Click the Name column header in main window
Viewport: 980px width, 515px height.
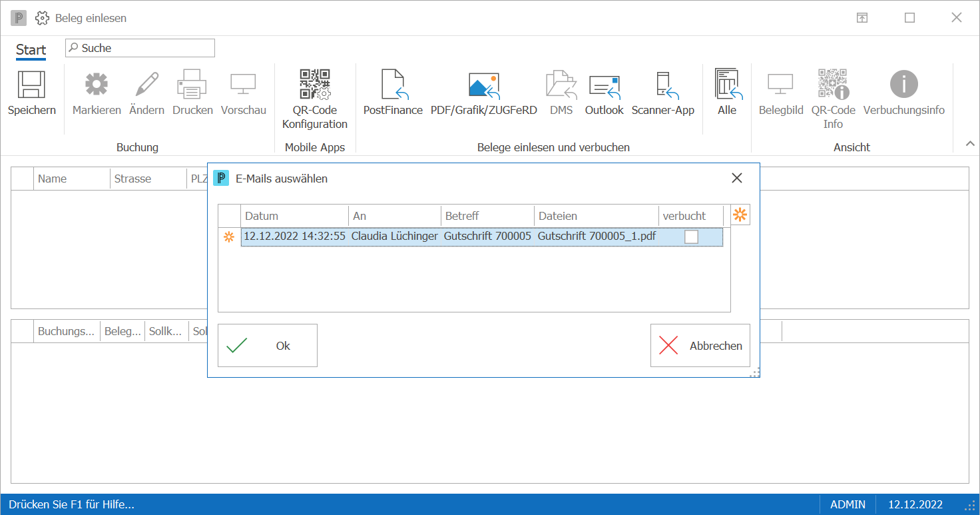pyautogui.click(x=71, y=179)
